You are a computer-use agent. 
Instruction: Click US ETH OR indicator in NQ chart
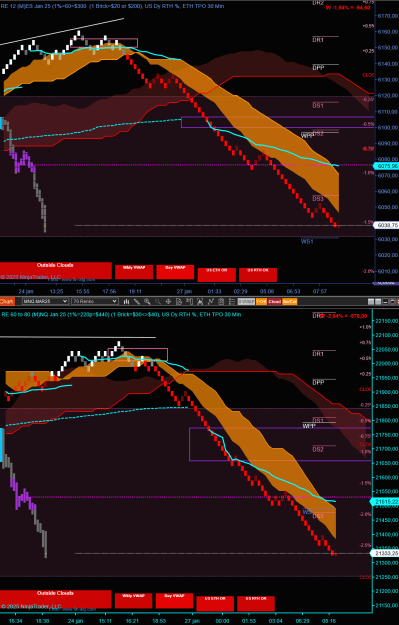[215, 603]
